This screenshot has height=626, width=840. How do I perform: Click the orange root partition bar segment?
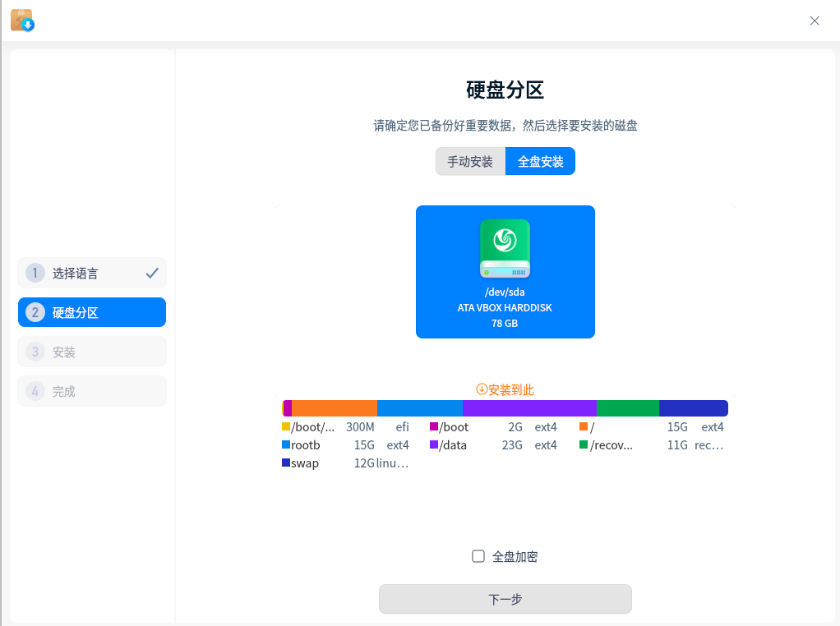(x=335, y=408)
